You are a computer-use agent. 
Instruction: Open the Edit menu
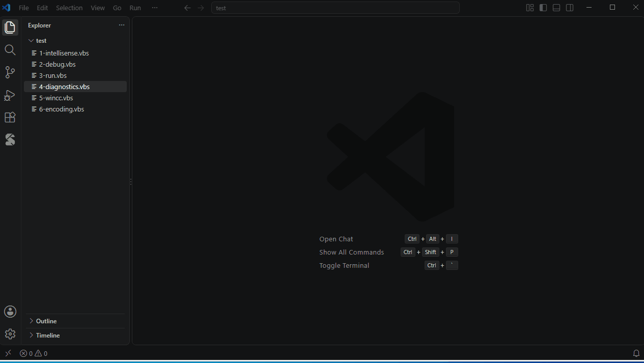[x=42, y=8]
